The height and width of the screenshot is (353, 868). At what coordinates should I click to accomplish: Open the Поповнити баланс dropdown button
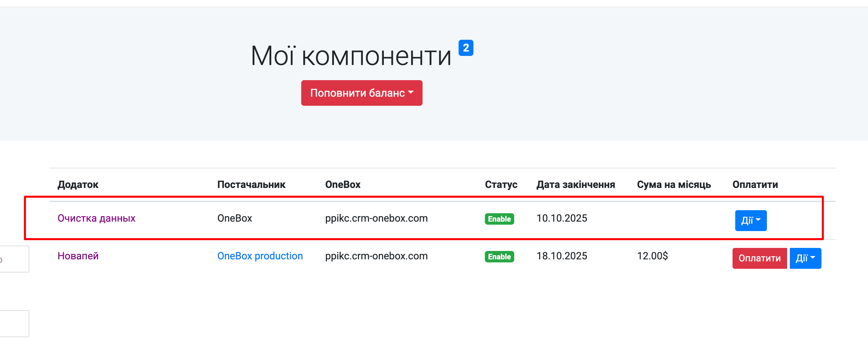362,93
